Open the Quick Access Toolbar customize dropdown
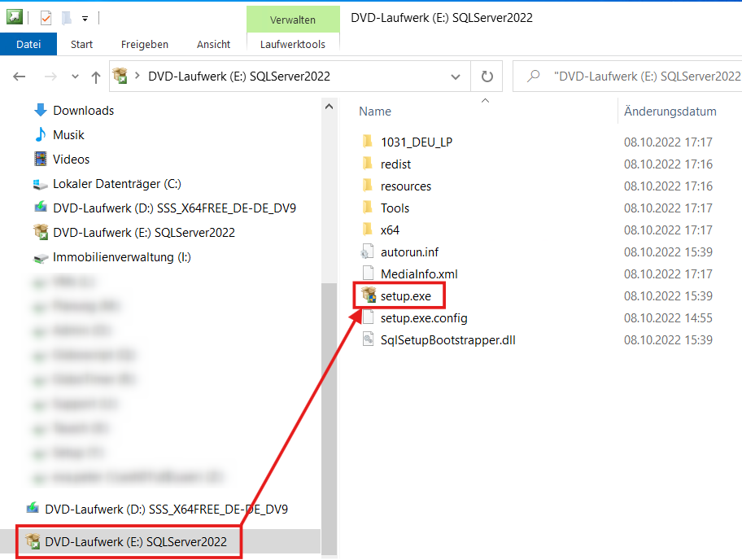This screenshot has width=742, height=560. (x=85, y=18)
